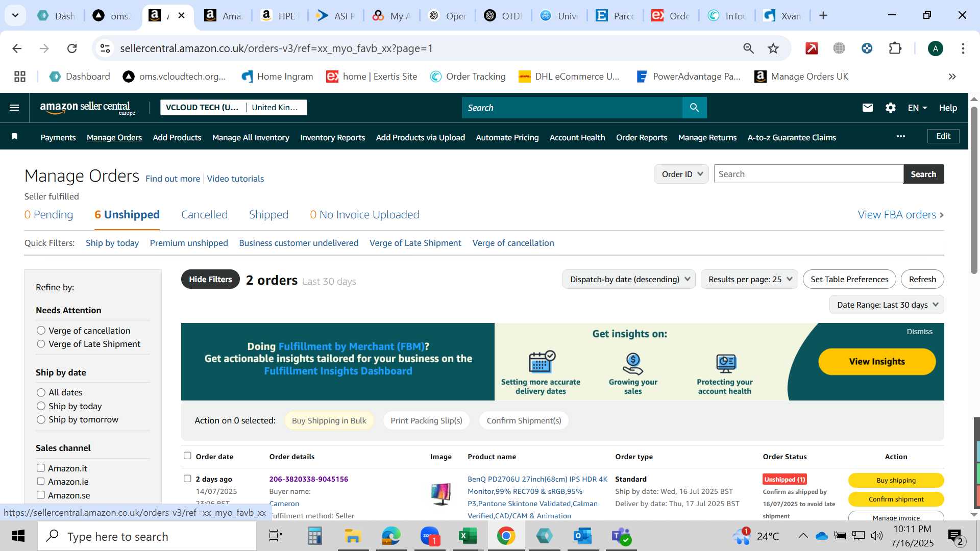Open the Date Range Last 30 days dropdown
The image size is (980, 551).
click(x=887, y=305)
